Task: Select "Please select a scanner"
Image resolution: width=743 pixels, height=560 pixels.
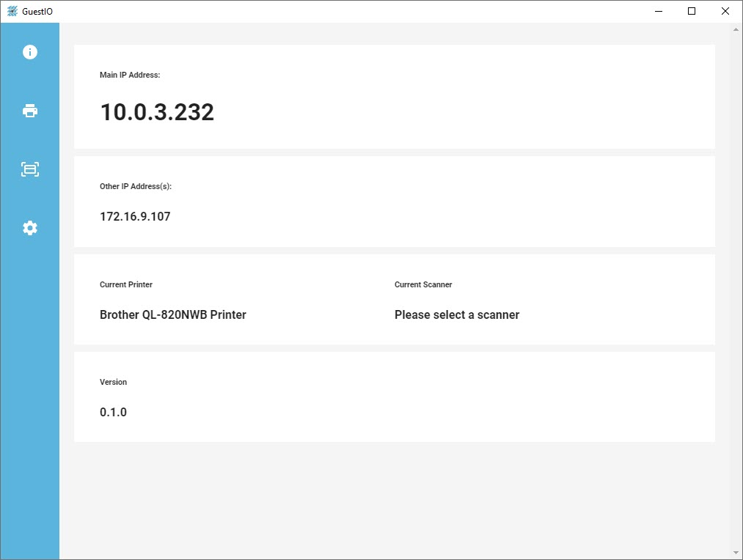Action: pyautogui.click(x=457, y=314)
